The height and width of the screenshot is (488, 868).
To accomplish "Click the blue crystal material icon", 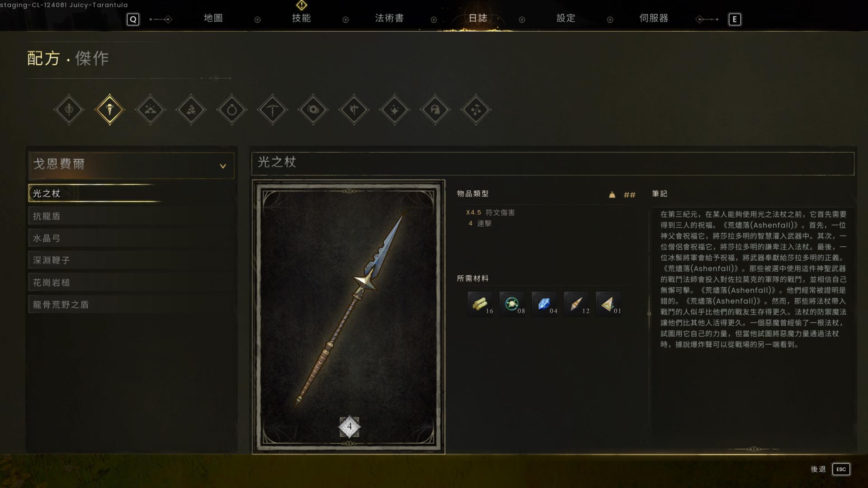I will (x=544, y=304).
